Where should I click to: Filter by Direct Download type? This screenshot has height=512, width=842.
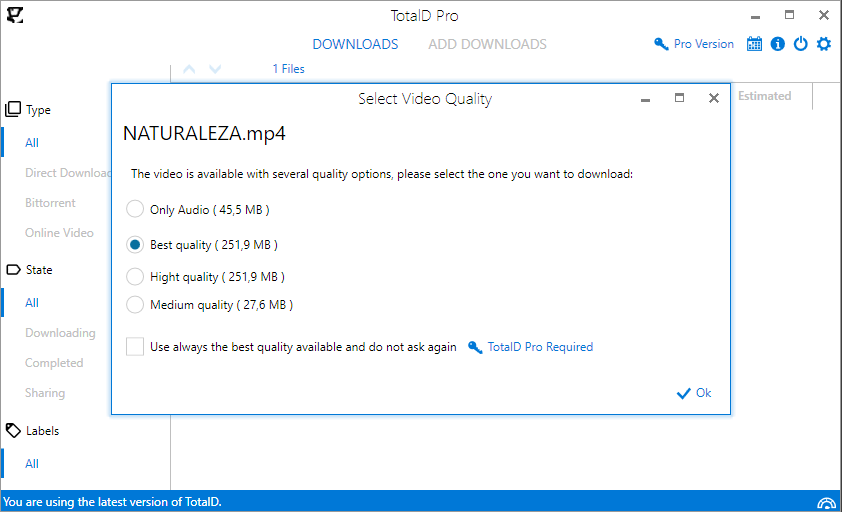point(68,173)
